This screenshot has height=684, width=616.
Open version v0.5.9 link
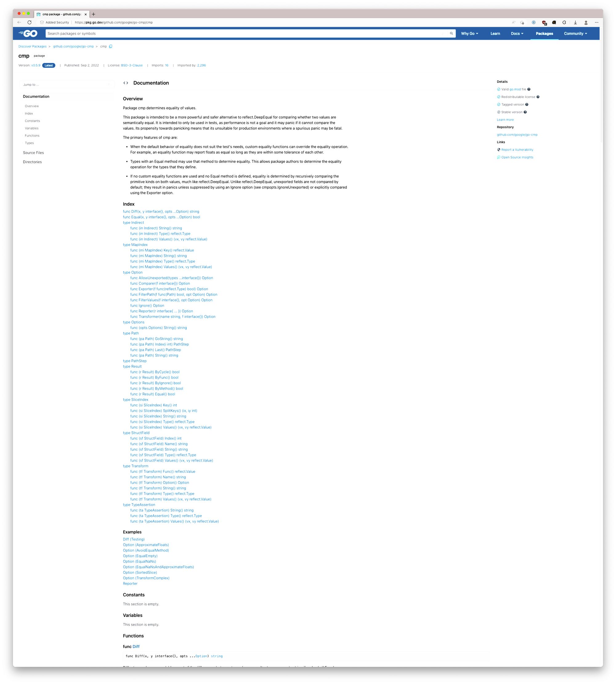[36, 65]
